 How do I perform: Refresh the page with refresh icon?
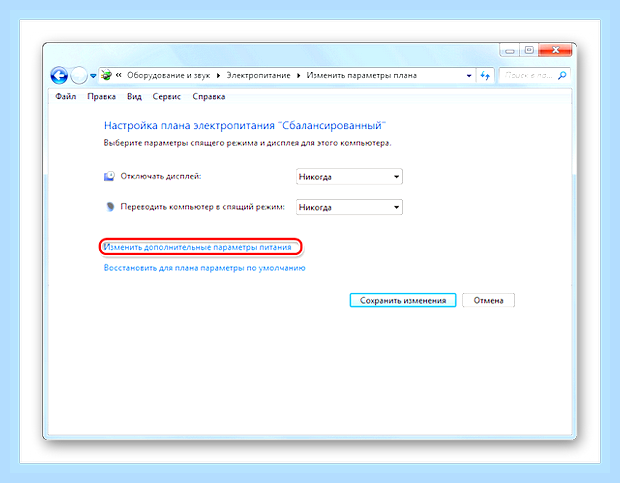click(x=485, y=75)
